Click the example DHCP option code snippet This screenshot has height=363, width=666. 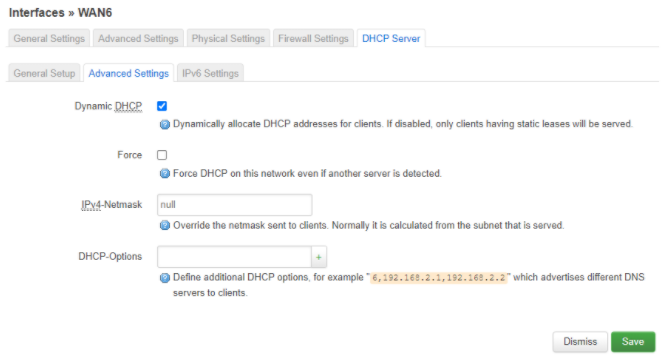(x=439, y=278)
